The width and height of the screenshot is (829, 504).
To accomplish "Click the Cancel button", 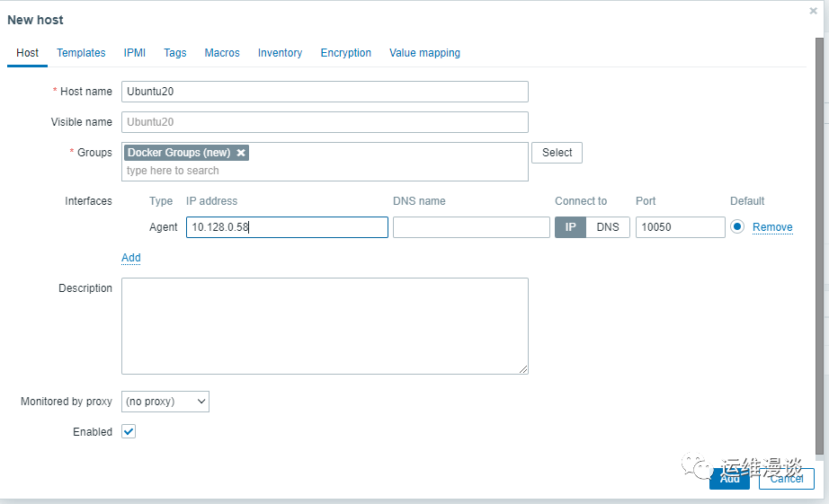I will [786, 479].
